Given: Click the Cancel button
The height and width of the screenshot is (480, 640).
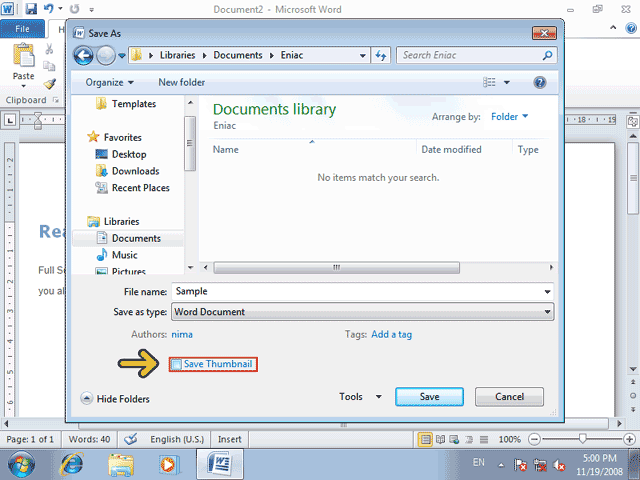Looking at the screenshot, I should tap(509, 397).
